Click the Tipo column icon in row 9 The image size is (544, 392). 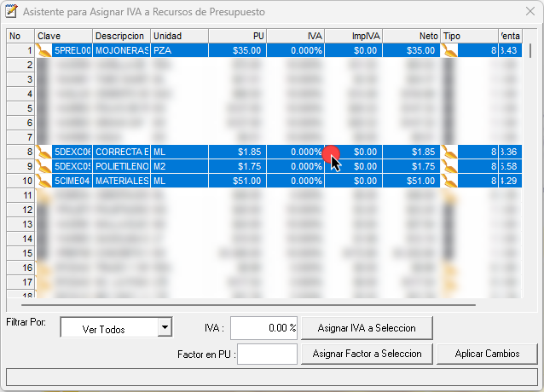pos(449,166)
